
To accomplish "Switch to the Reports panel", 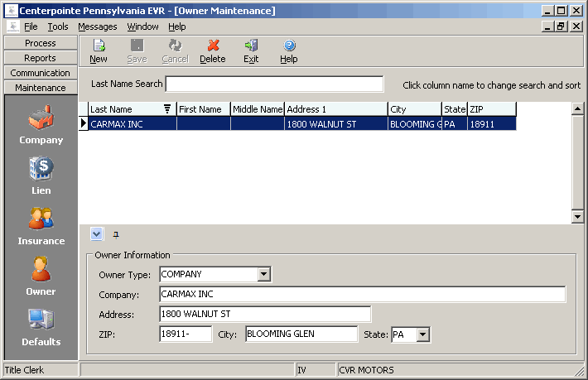I will [x=41, y=58].
